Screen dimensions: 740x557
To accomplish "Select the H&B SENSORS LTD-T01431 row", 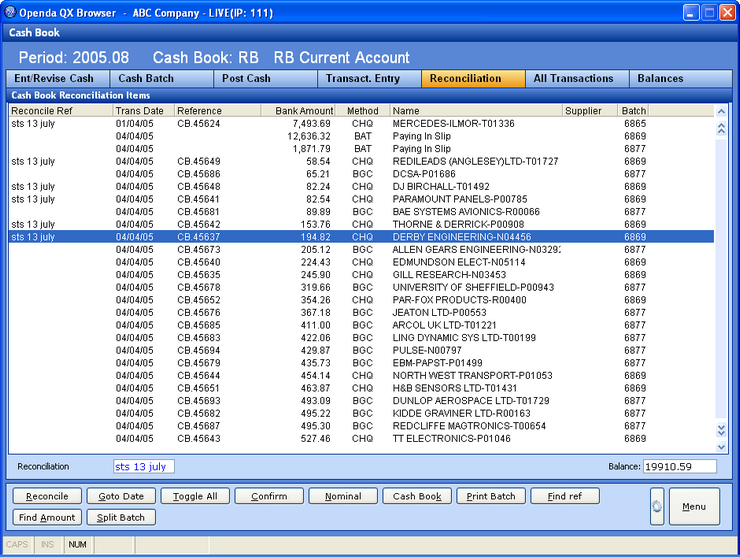I will (362, 388).
